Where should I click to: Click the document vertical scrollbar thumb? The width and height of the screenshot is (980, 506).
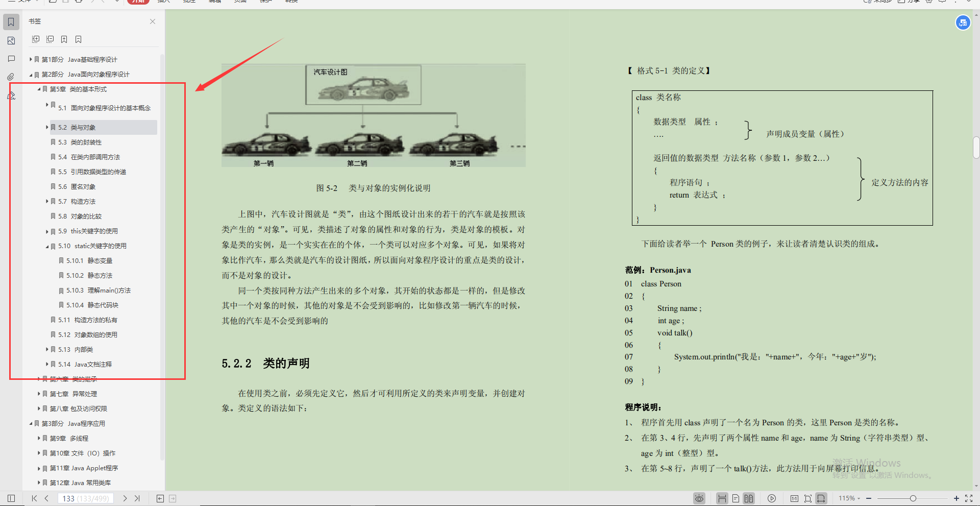(976, 148)
